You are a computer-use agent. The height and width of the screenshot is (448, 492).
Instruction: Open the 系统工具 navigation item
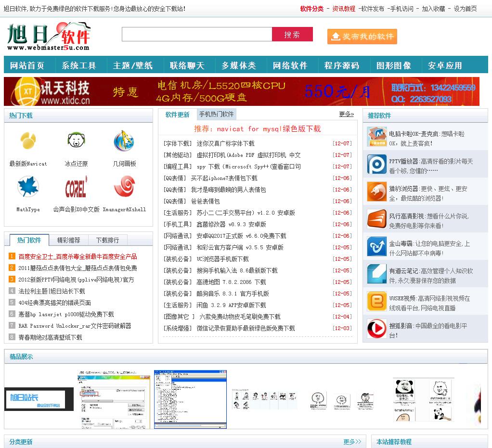[x=78, y=65]
